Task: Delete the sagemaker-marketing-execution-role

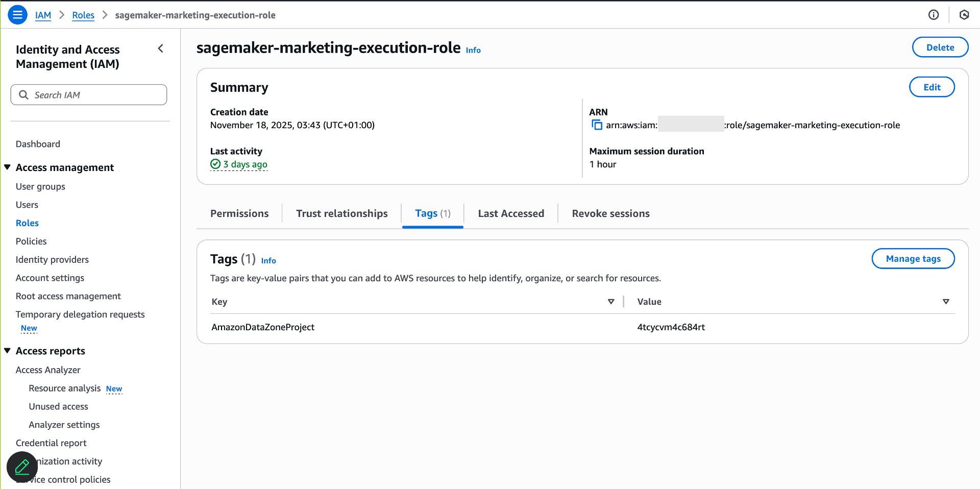Action: [x=940, y=47]
